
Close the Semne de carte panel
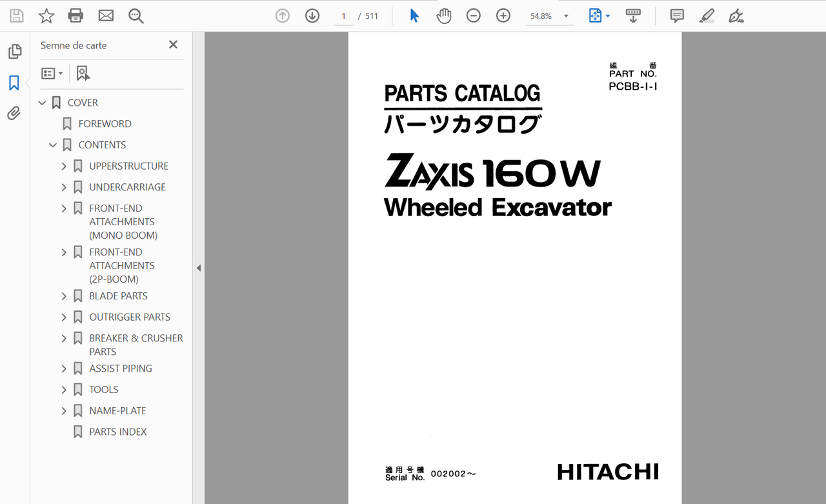click(173, 45)
